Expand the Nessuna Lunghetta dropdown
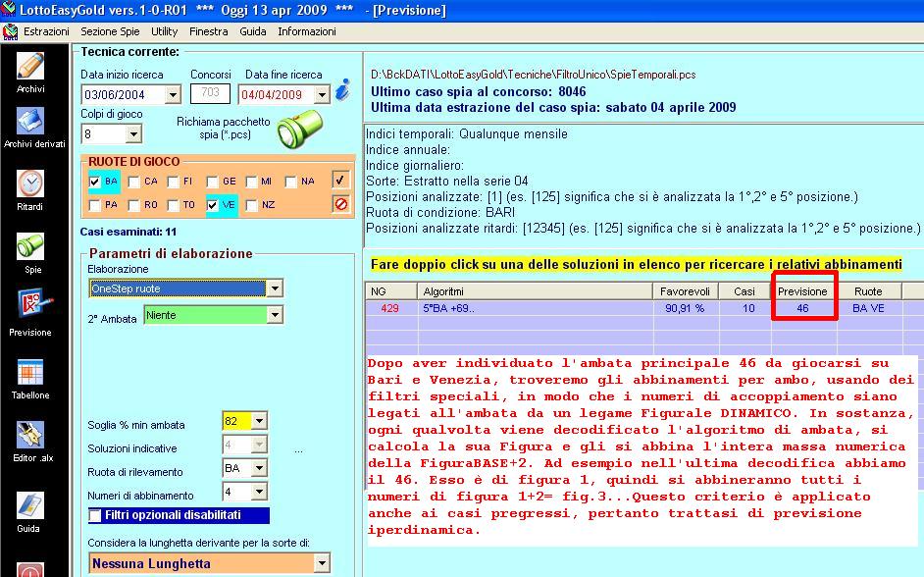This screenshot has height=577, width=924. [x=322, y=563]
